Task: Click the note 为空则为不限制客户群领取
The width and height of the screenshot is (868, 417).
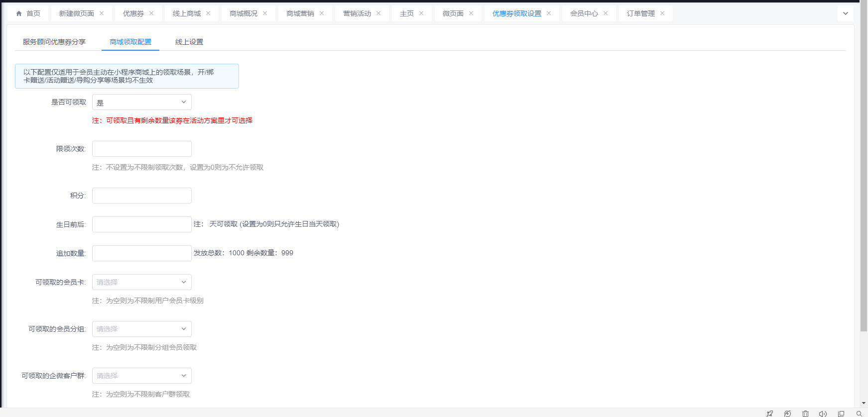Action: [141, 394]
